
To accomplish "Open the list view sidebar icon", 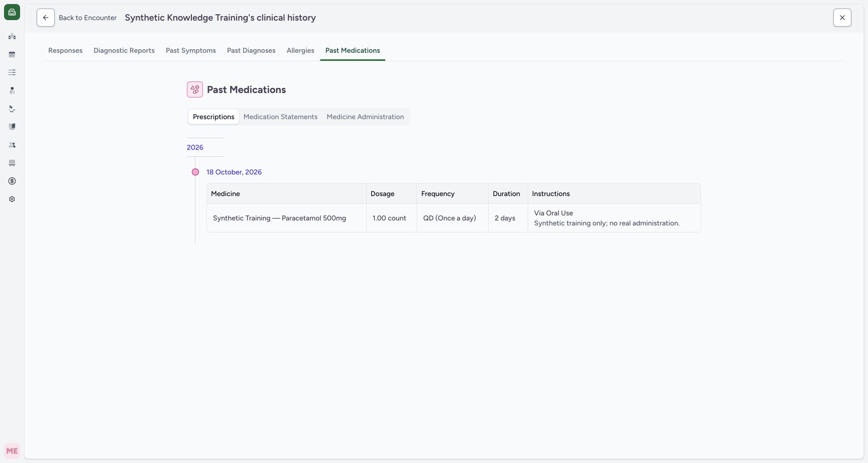I will tap(12, 72).
